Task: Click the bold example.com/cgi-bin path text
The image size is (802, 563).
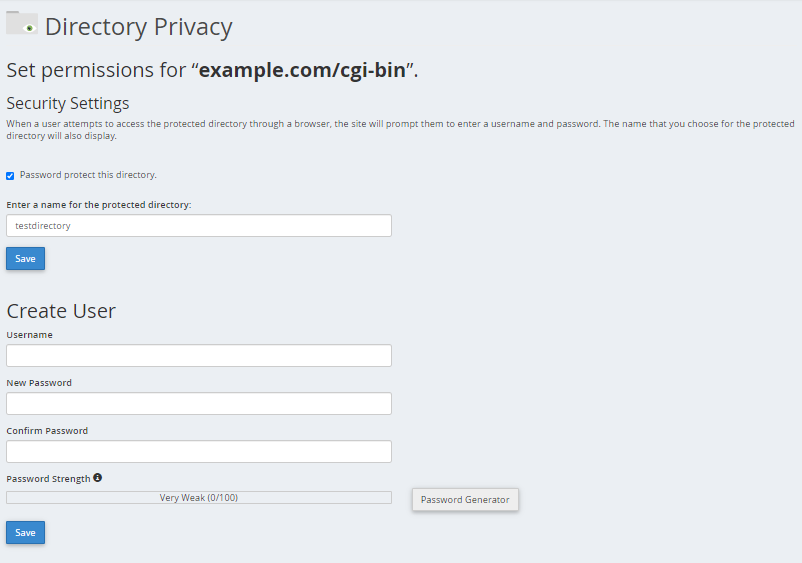Action: click(x=302, y=70)
